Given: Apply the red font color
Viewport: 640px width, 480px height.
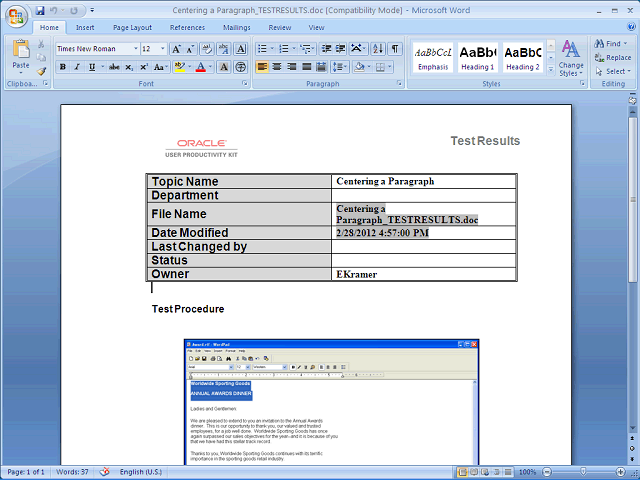Looking at the screenshot, I should click(x=200, y=67).
